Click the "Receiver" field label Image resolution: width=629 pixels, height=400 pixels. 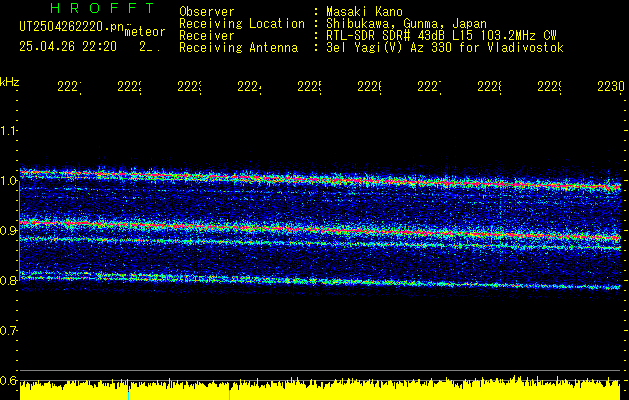207,36
